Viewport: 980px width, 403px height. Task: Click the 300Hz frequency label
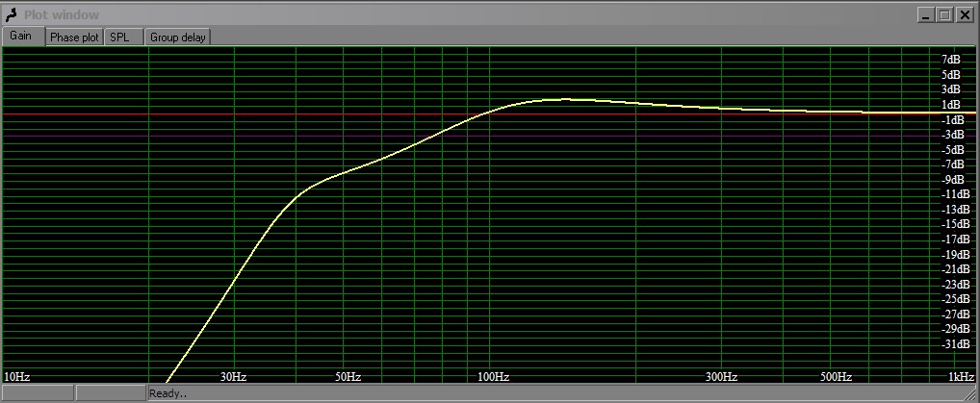(x=722, y=377)
